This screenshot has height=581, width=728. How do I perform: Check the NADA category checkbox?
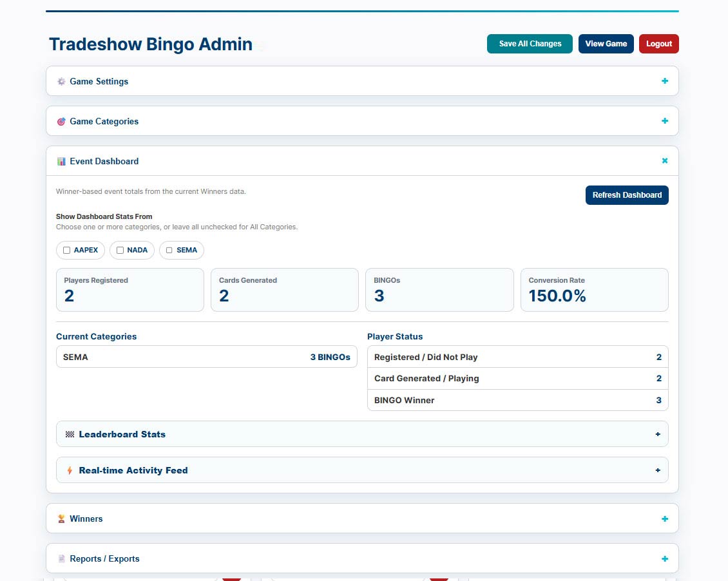(120, 250)
